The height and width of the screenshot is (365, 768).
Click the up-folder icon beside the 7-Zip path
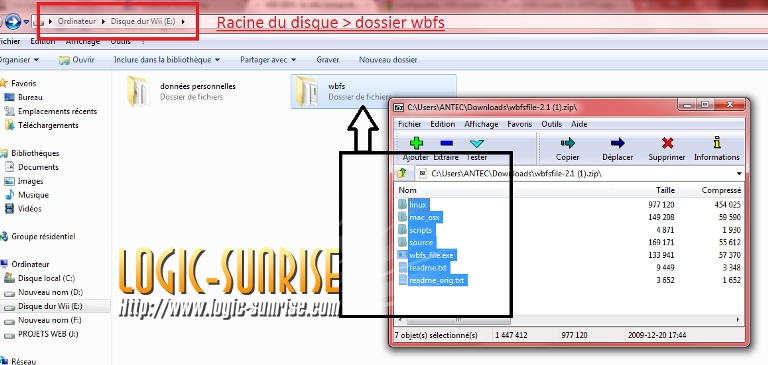pyautogui.click(x=402, y=173)
